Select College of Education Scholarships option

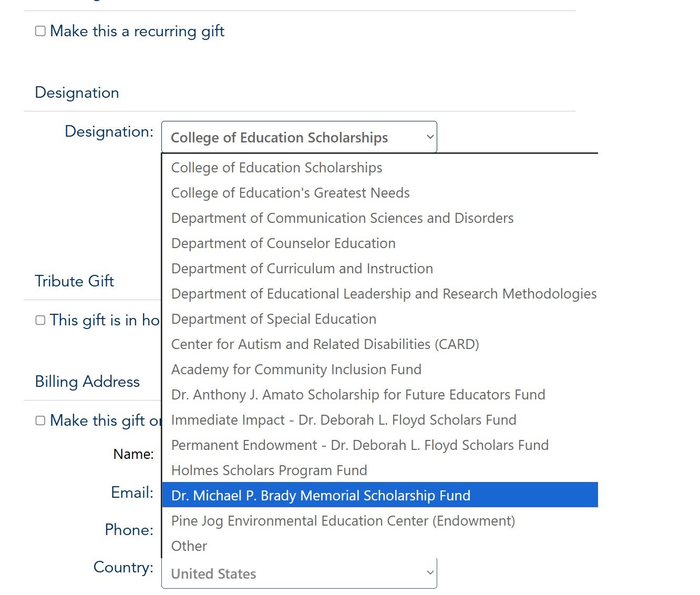tap(277, 168)
